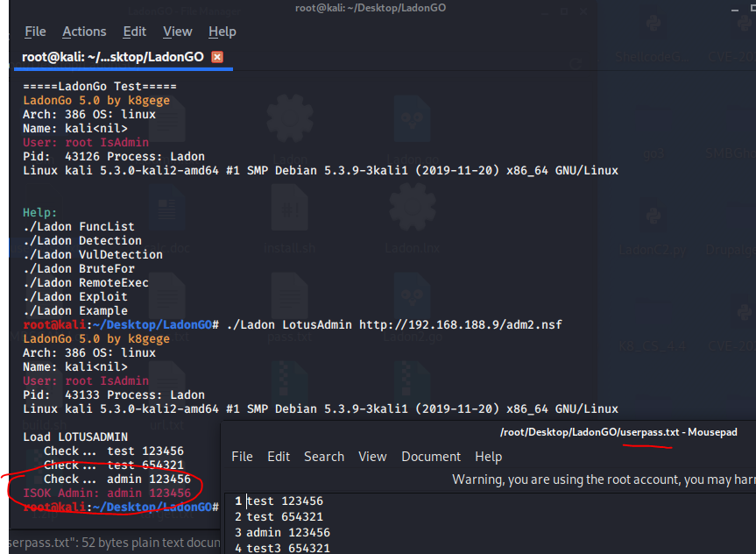Open the terminal File menu
756x554 pixels.
tap(35, 32)
